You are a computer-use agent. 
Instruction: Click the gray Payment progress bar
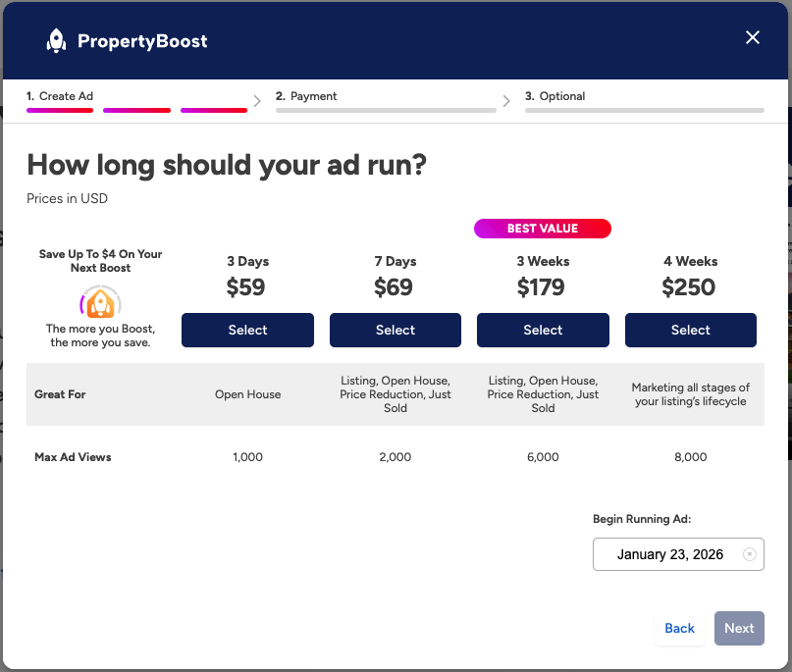point(385,111)
